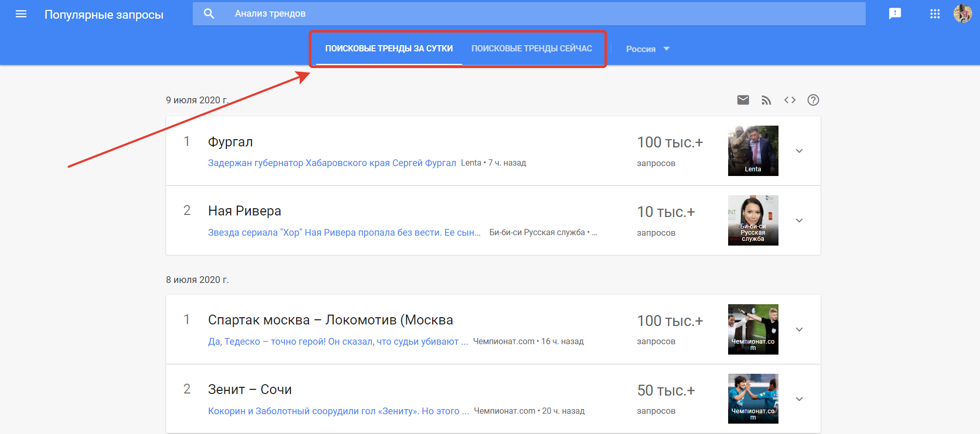Expand the Зенит – Сочи trend row
Image resolution: width=980 pixels, height=434 pixels.
click(x=799, y=399)
